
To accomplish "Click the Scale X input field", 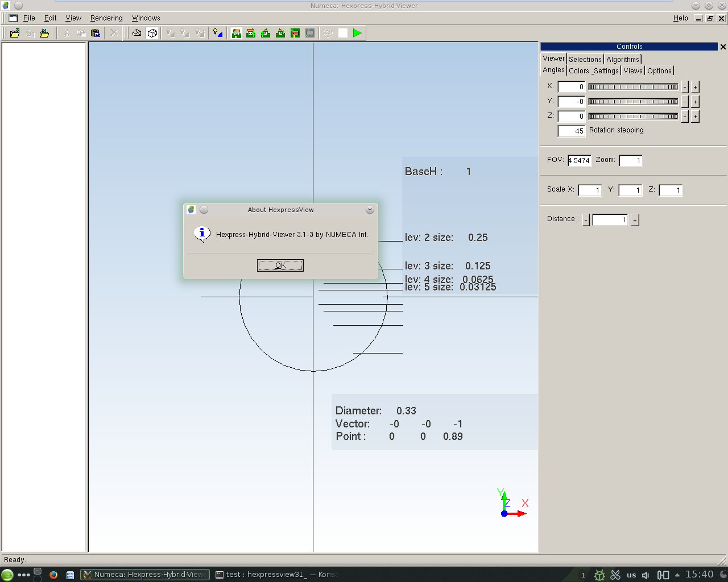I will (590, 190).
